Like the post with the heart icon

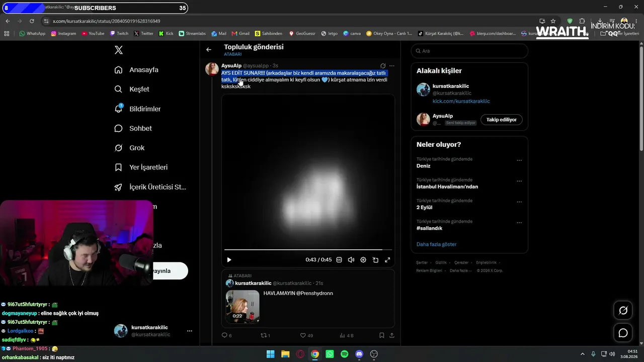pos(303,335)
